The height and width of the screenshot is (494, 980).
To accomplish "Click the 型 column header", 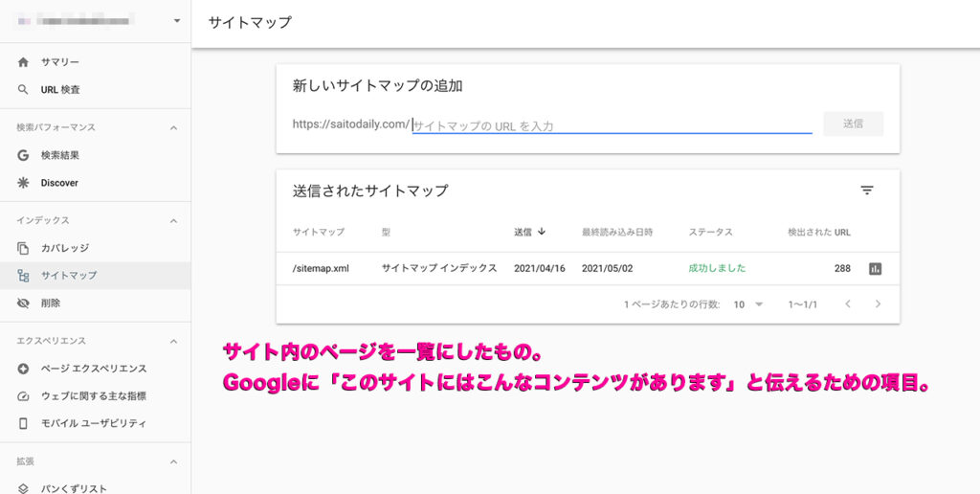I will click(x=386, y=232).
